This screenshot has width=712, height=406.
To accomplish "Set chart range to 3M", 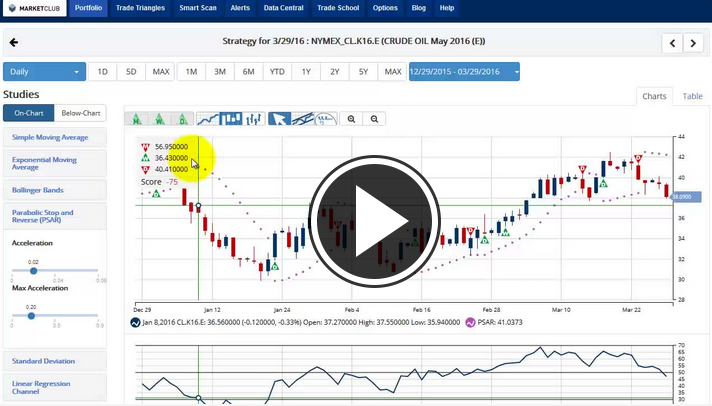I will point(219,72).
